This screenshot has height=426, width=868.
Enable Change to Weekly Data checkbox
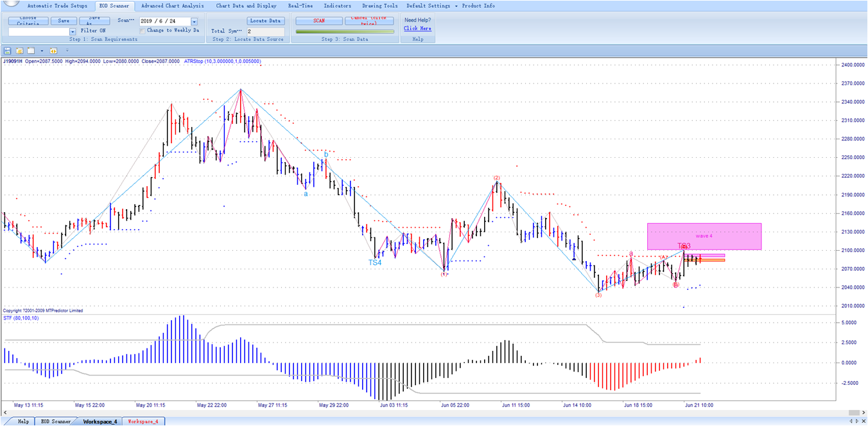143,30
